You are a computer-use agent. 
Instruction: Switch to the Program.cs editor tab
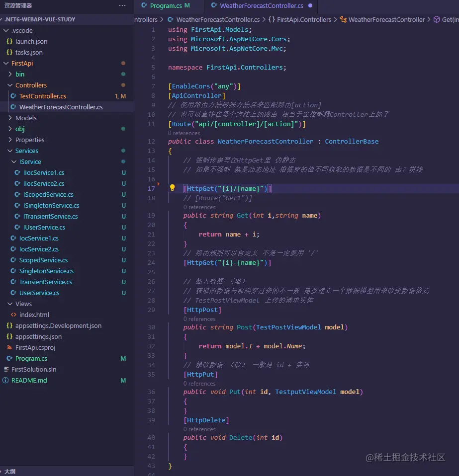click(170, 5)
